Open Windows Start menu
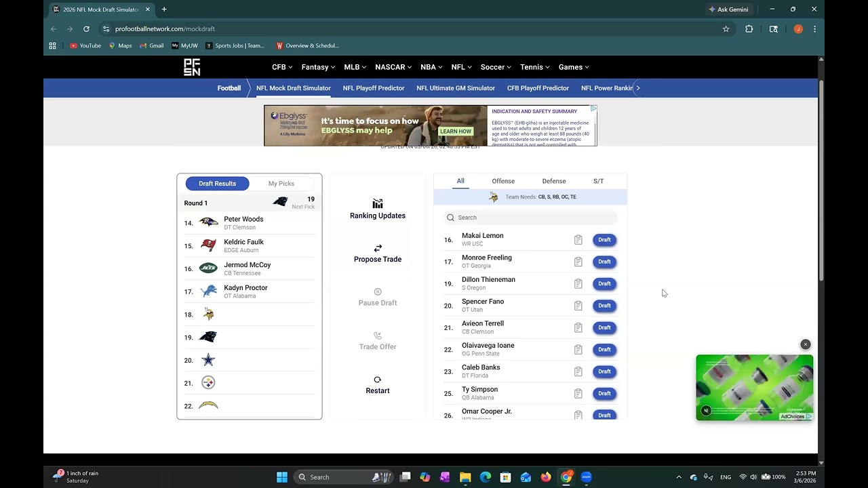Image resolution: width=868 pixels, height=488 pixels. (282, 477)
